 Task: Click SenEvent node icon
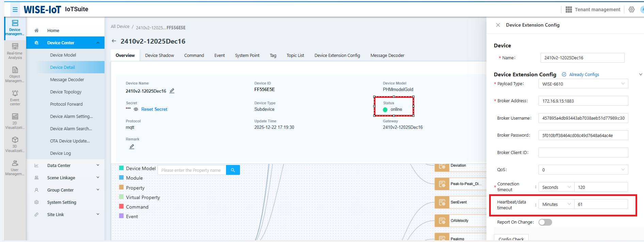pos(442,202)
